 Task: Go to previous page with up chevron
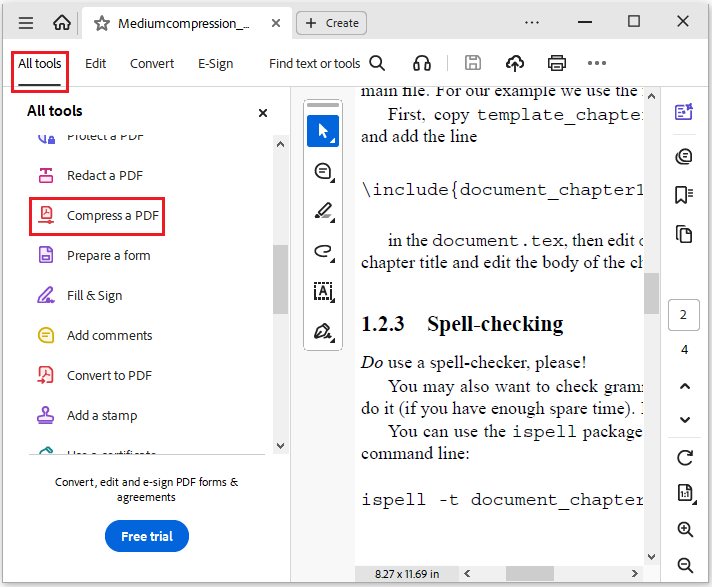click(x=685, y=386)
